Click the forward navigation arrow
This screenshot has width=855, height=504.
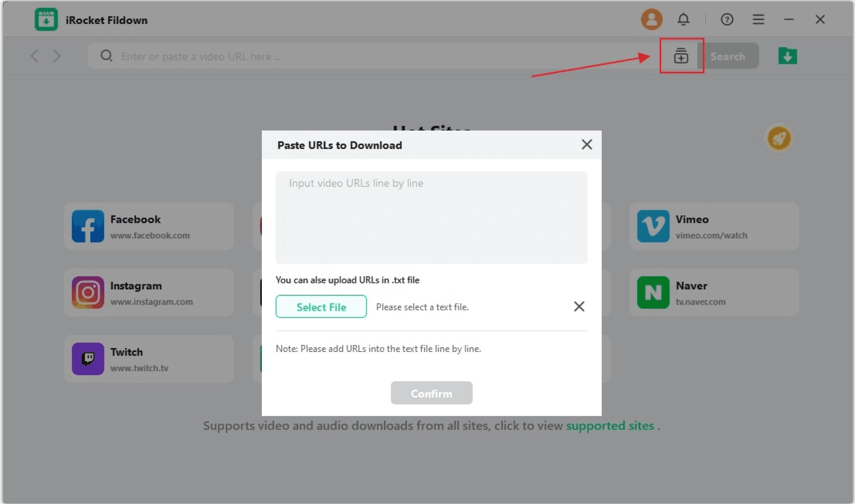pos(57,56)
